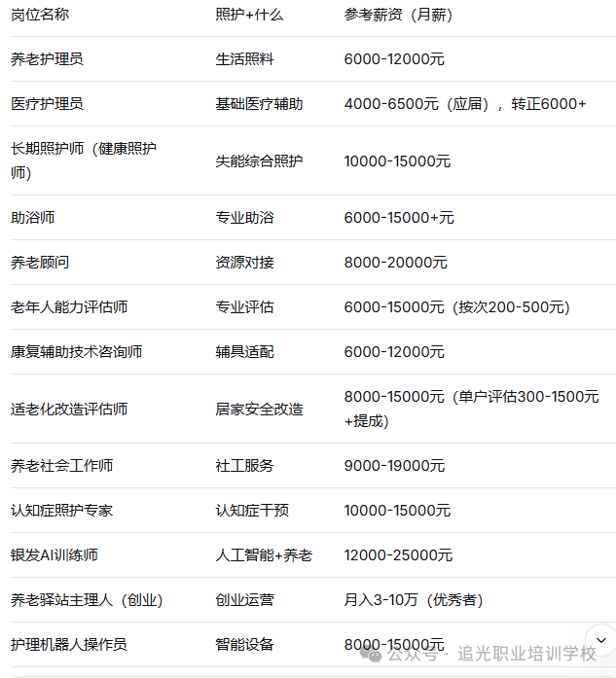Viewport: 616px width, 678px height.
Task: Click salary '月入3-10万（优秀者）'
Action: 414,600
